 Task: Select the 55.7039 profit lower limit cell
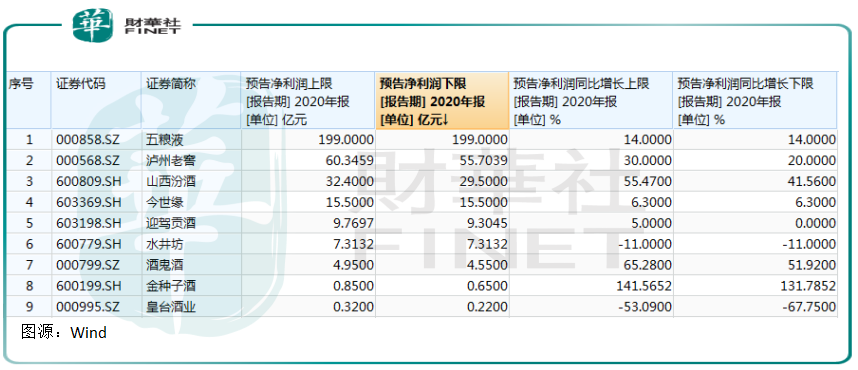pyautogui.click(x=442, y=161)
